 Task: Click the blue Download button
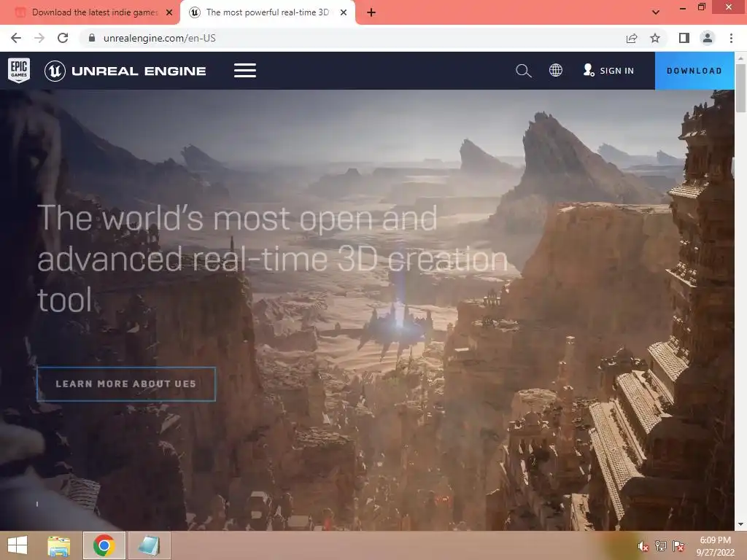tap(694, 71)
